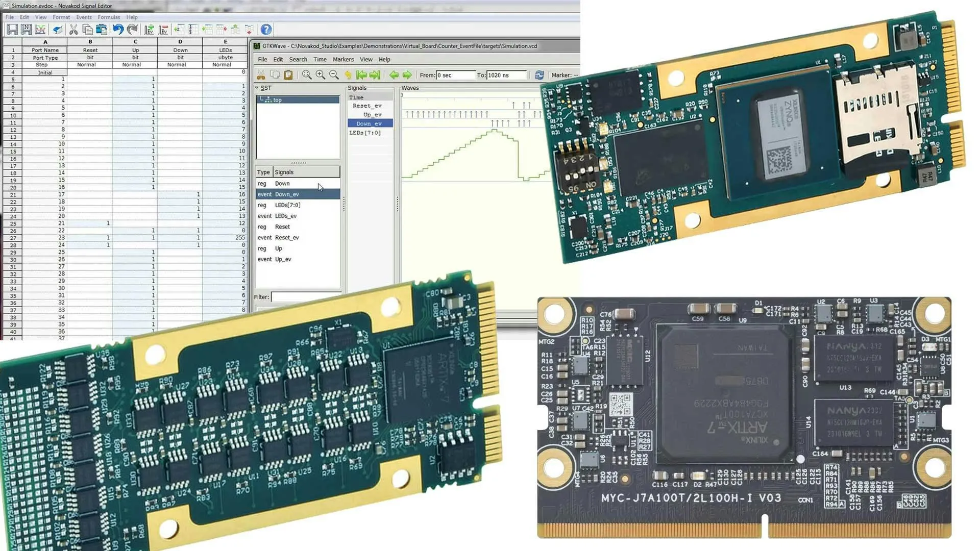
Task: Select 'reg LEDs[7:0]' row in signal browser
Action: [x=298, y=205]
